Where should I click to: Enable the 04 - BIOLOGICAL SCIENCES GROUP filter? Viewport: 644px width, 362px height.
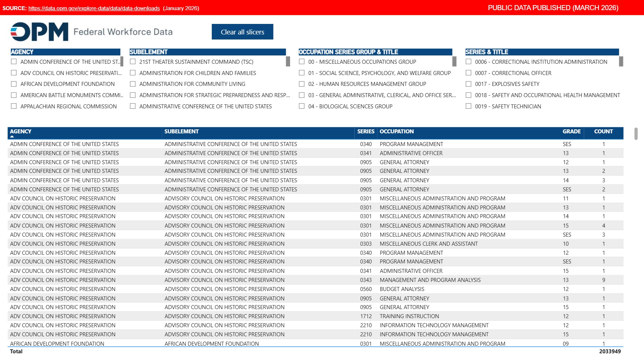301,106
